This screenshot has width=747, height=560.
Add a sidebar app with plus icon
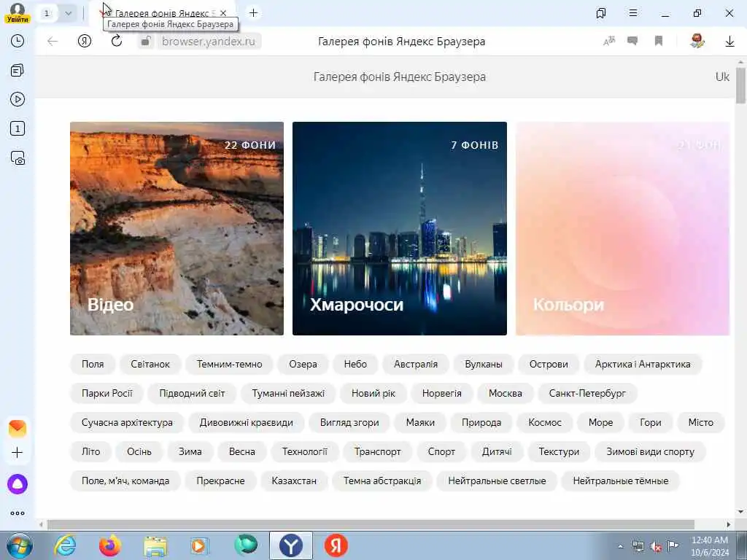[x=18, y=452]
